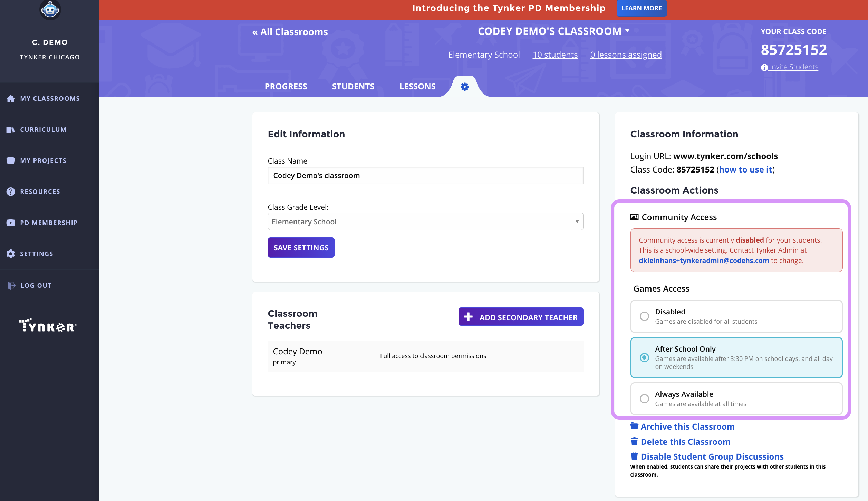Switch to the Lessons tab

click(x=417, y=87)
